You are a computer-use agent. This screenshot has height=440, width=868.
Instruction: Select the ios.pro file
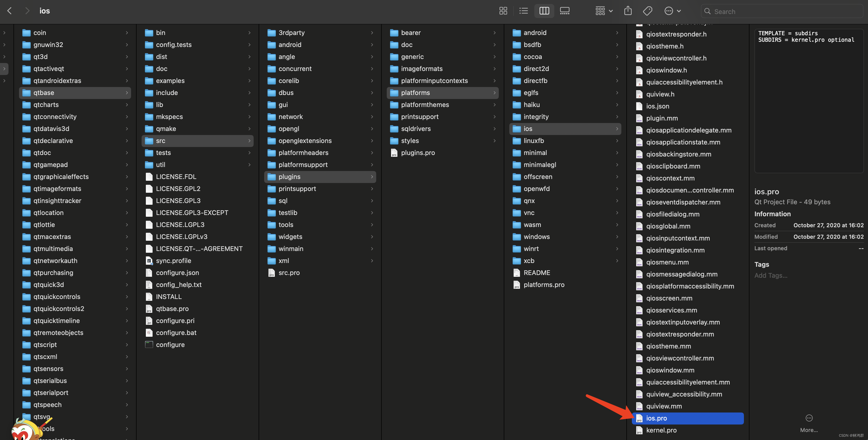[x=687, y=418]
